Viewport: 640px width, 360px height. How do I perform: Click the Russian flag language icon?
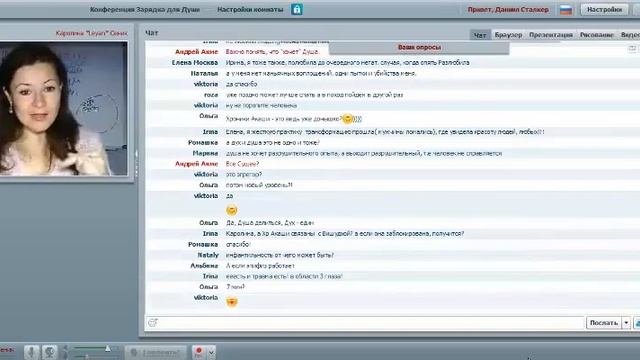click(566, 9)
